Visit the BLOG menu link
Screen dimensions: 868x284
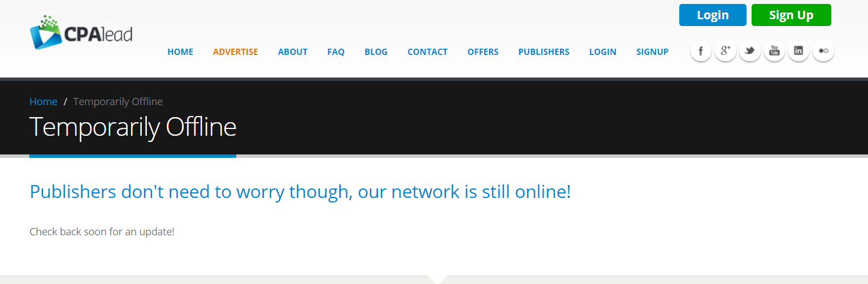376,51
